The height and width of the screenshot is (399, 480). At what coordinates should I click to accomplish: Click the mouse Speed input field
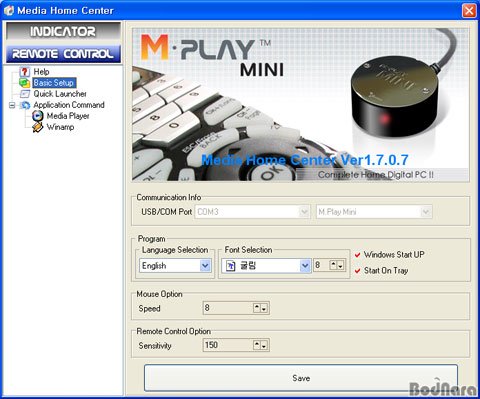(x=228, y=308)
